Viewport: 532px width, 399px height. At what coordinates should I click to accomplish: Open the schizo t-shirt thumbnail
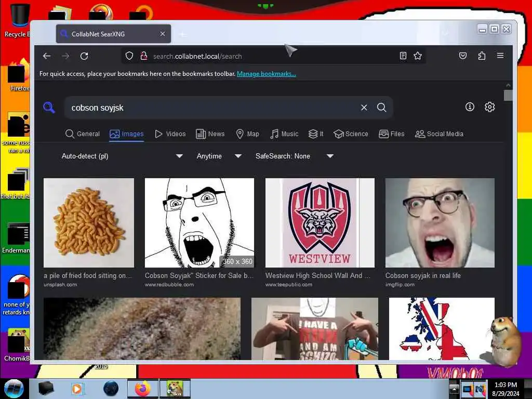(x=315, y=328)
